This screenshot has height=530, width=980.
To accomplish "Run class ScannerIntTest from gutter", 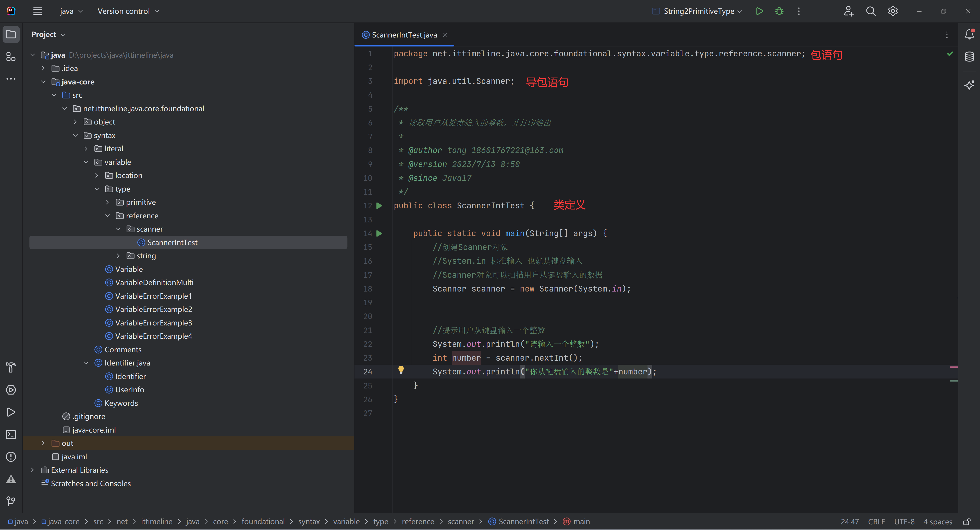I will pyautogui.click(x=379, y=206).
